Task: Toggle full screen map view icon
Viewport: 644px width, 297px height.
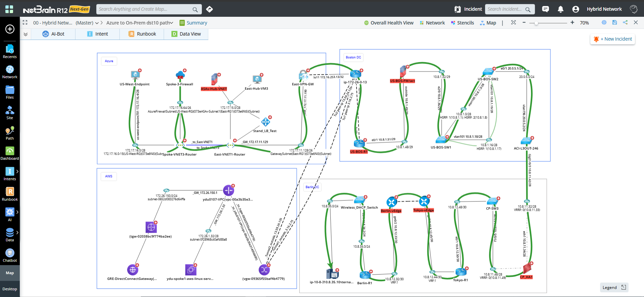Action: [25, 22]
